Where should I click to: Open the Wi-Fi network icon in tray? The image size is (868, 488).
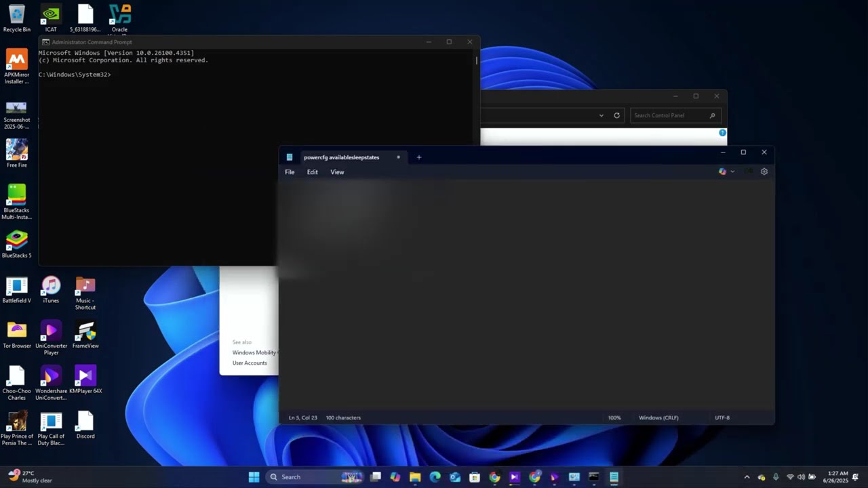790,477
